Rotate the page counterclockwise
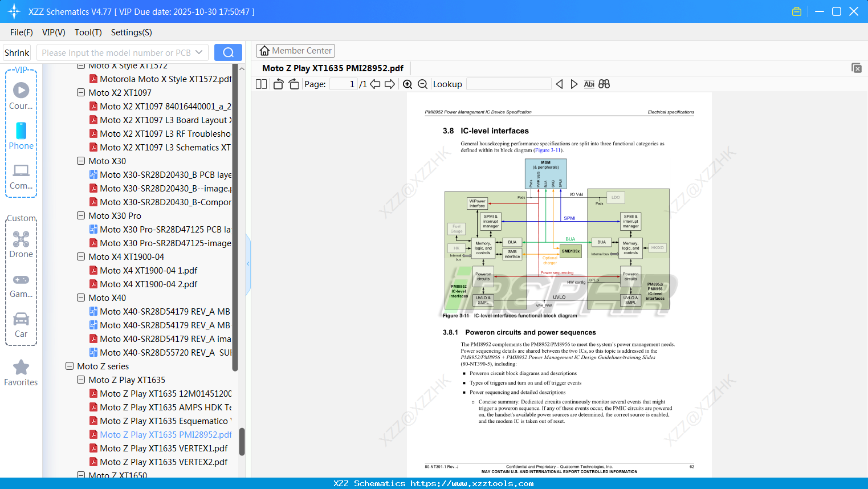 [x=279, y=84]
